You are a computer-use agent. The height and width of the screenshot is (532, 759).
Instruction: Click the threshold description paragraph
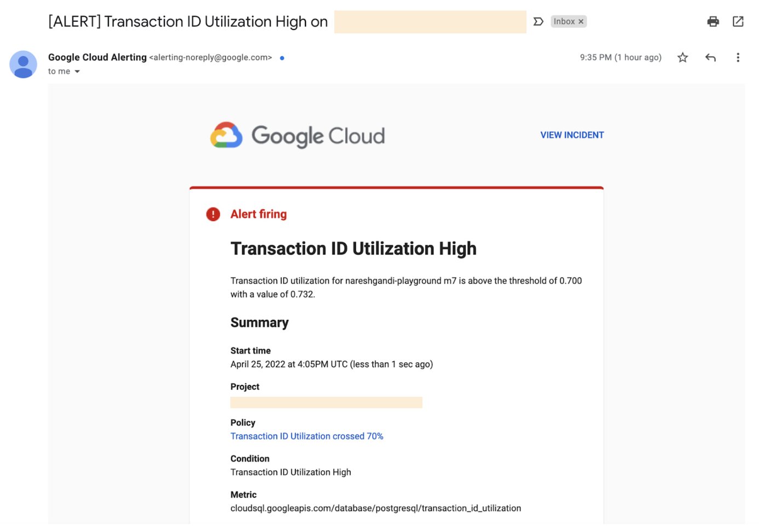[x=406, y=287]
